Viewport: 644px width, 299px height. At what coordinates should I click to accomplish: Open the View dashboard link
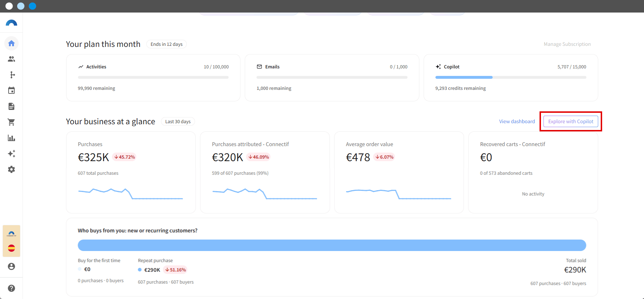pyautogui.click(x=517, y=121)
